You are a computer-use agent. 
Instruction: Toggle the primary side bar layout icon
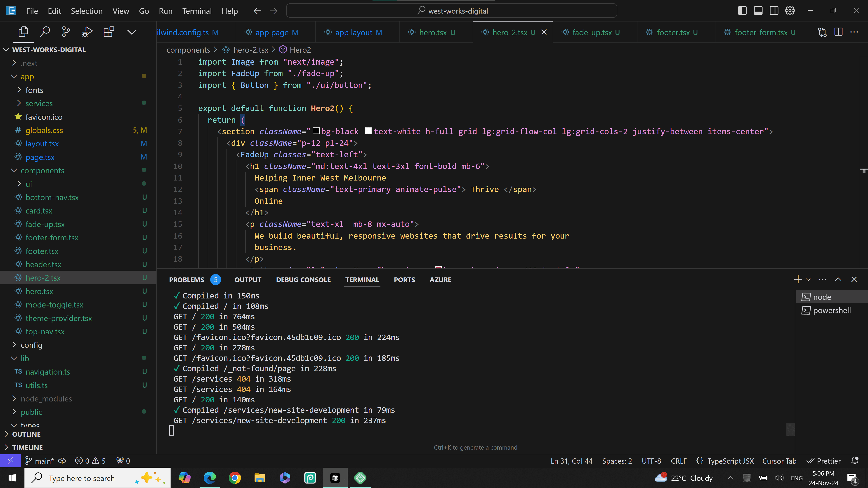click(x=742, y=11)
